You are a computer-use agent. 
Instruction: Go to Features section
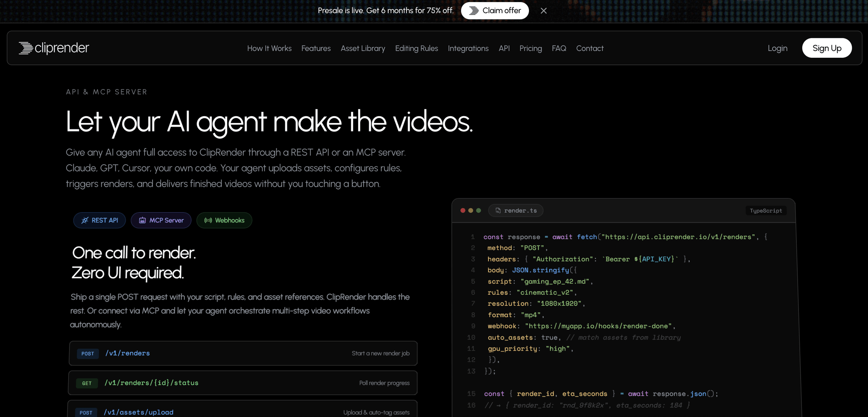pos(316,48)
